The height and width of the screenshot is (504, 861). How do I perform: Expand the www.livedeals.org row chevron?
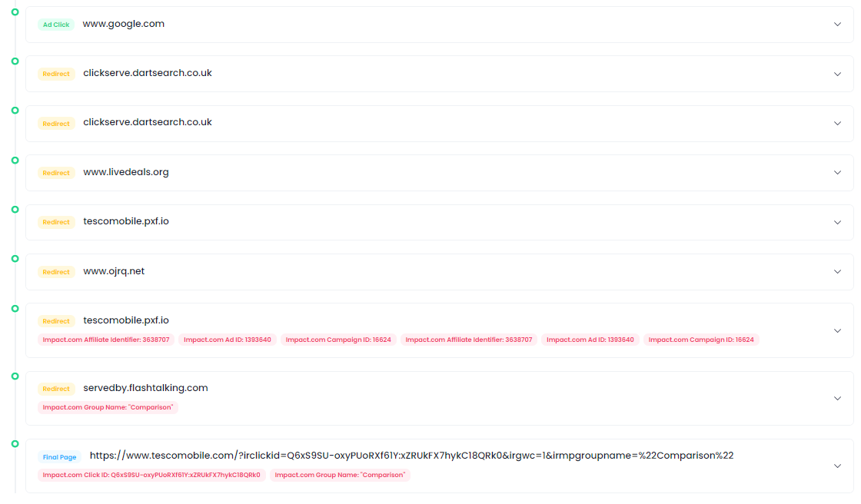(837, 172)
